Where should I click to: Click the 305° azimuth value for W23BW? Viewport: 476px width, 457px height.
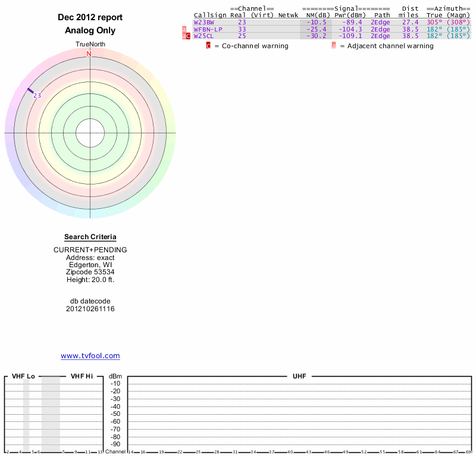tap(434, 22)
